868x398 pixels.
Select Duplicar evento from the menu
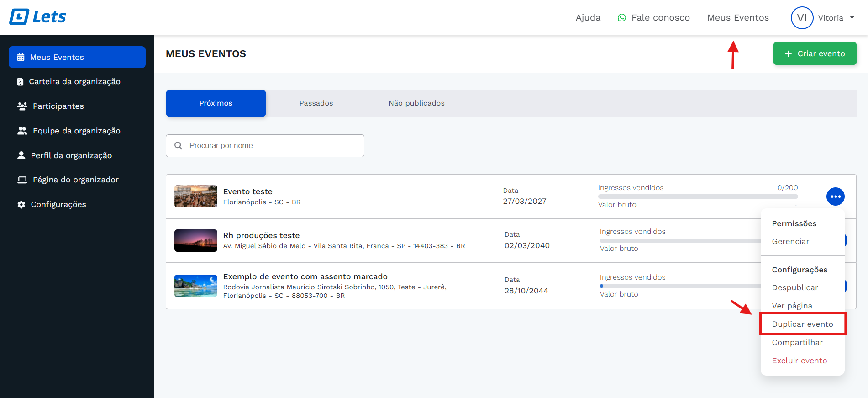click(802, 324)
